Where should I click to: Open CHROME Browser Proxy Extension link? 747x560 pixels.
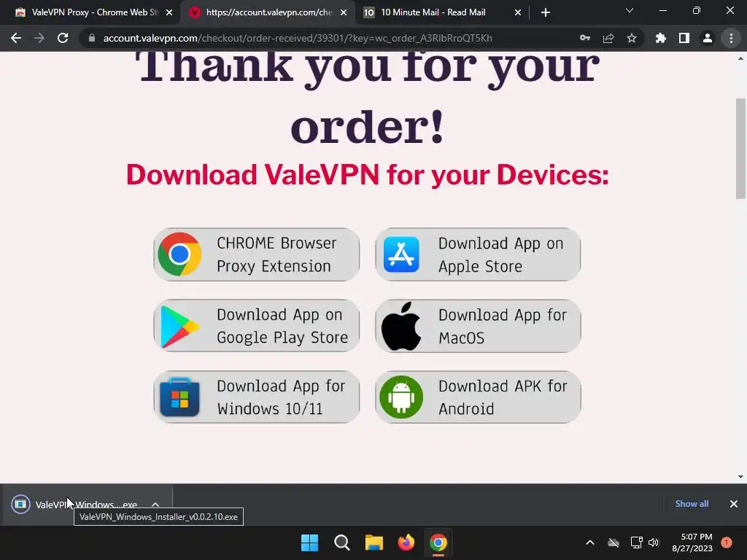256,254
